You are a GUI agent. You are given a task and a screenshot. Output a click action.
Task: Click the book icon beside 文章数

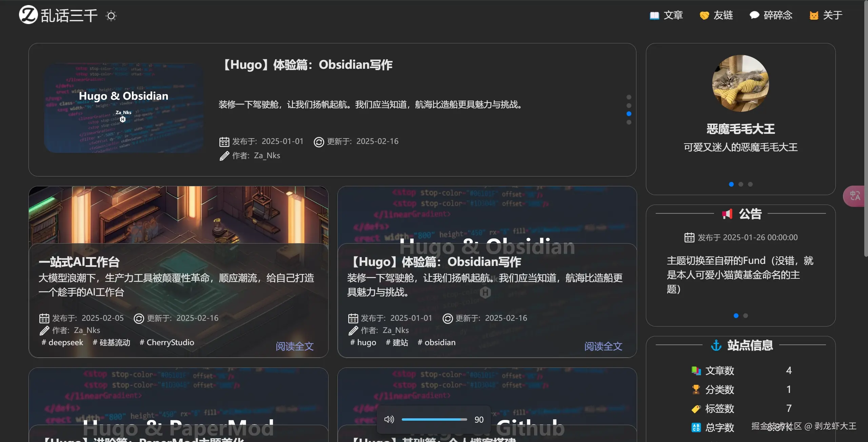[x=696, y=370]
